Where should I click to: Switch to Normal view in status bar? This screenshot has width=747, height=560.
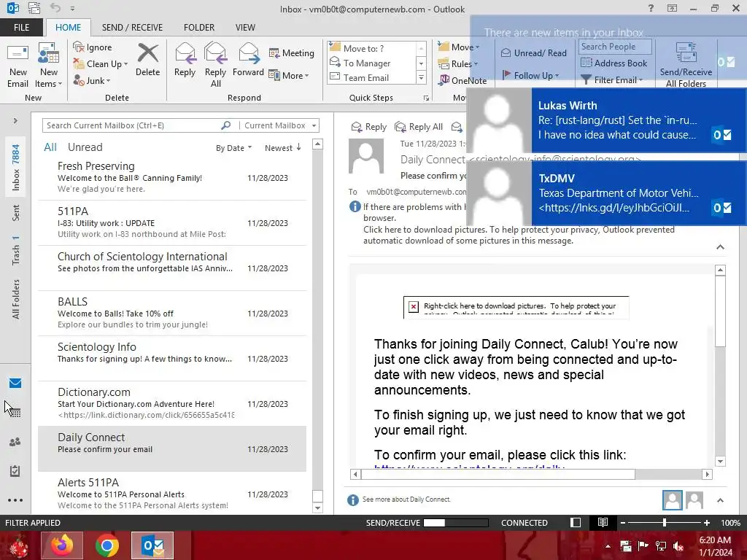coord(576,522)
